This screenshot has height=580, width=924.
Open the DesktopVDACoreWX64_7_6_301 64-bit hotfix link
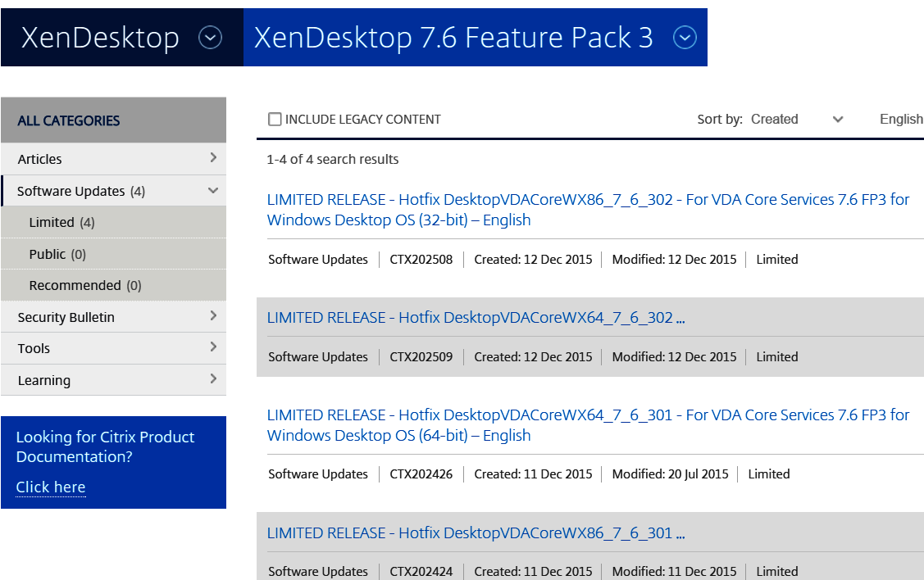[588, 425]
